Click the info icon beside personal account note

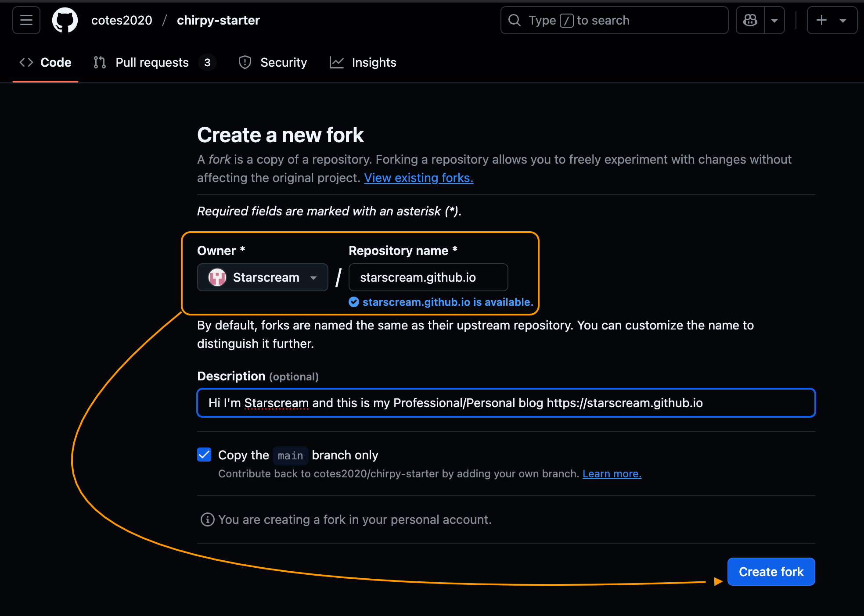[207, 519]
